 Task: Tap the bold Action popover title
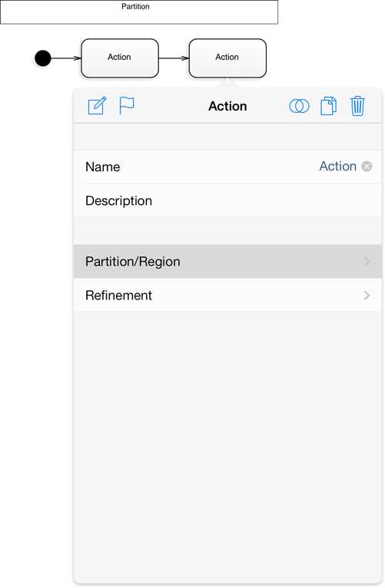coord(227,106)
